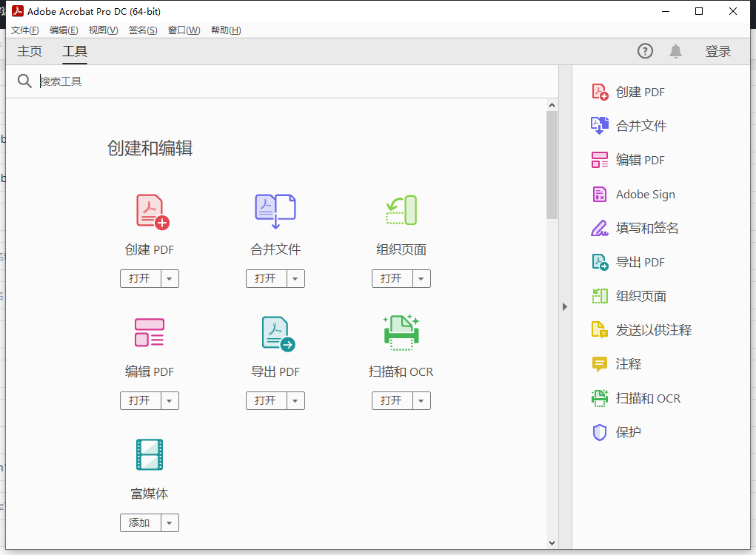Open the 编辑(E) menu

click(64, 30)
